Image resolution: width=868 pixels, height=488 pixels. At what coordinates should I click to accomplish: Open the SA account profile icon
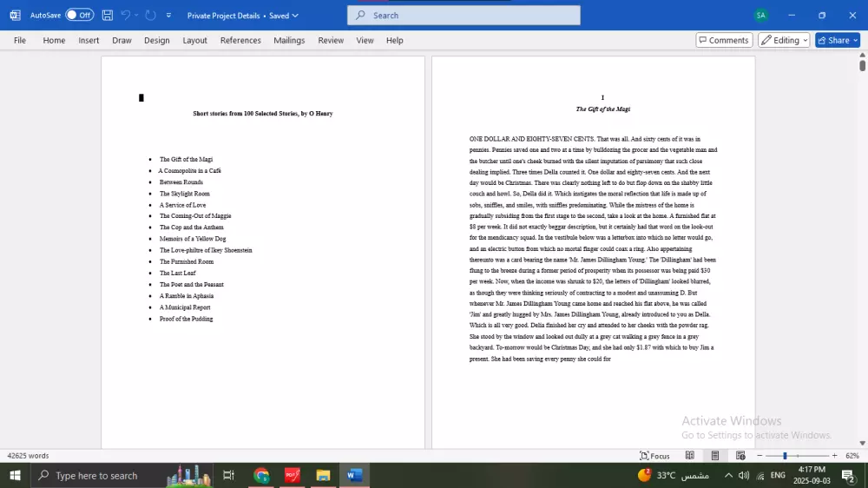tap(761, 15)
